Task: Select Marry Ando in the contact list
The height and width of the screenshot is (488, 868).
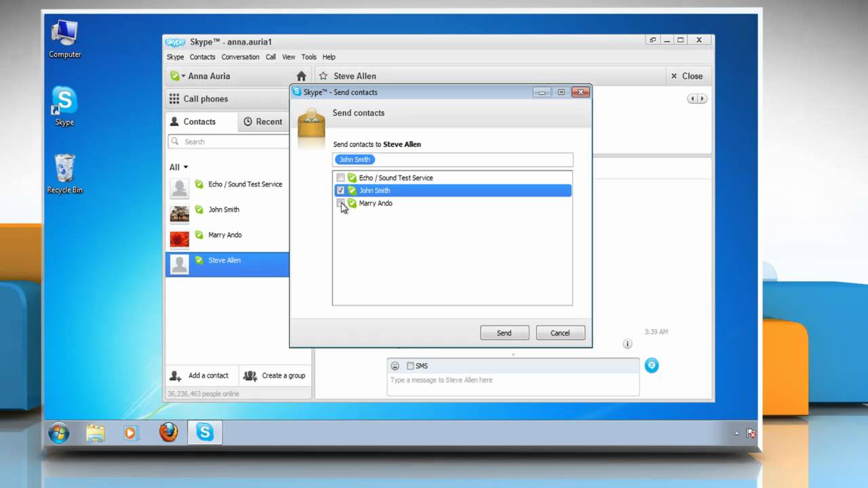Action: (x=228, y=239)
